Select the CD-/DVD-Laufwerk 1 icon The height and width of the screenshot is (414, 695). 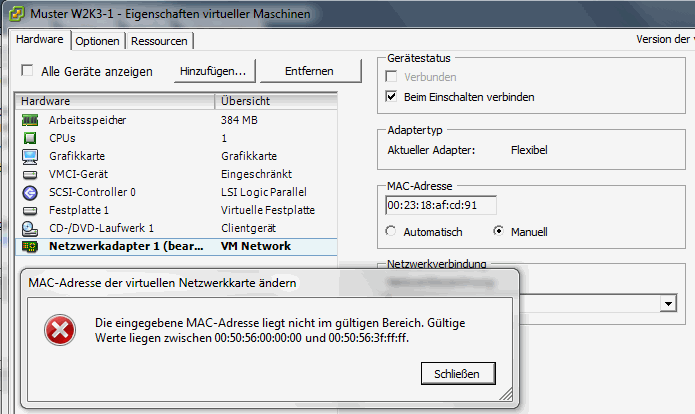point(29,228)
